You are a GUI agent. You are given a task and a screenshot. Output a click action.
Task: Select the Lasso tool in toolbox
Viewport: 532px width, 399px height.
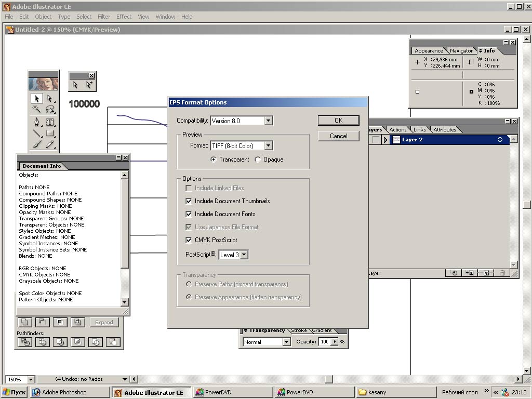50,110
